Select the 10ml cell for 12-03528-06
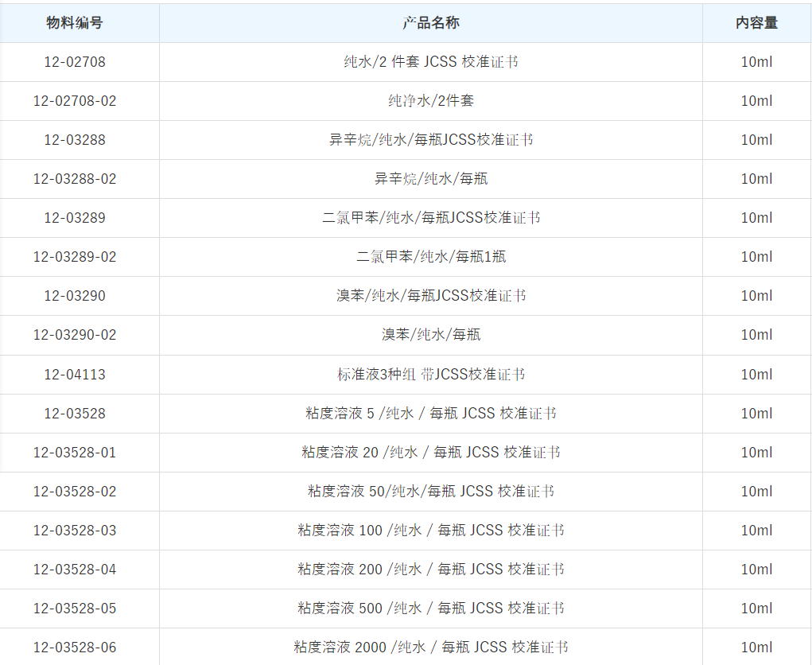 point(756,647)
